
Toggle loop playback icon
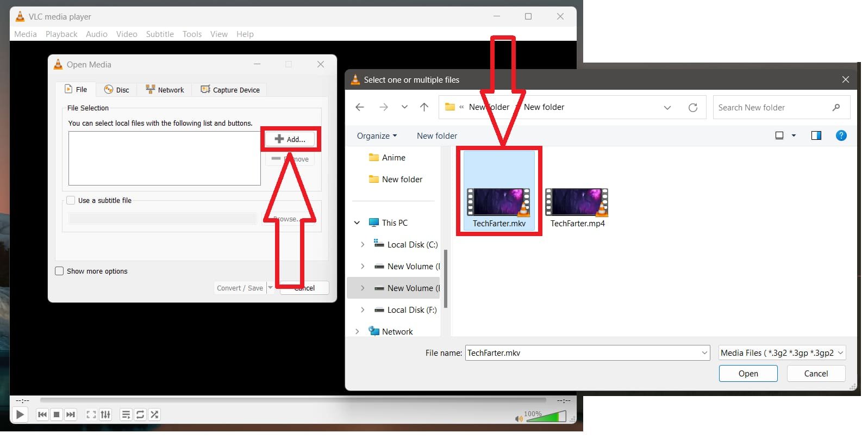(140, 415)
